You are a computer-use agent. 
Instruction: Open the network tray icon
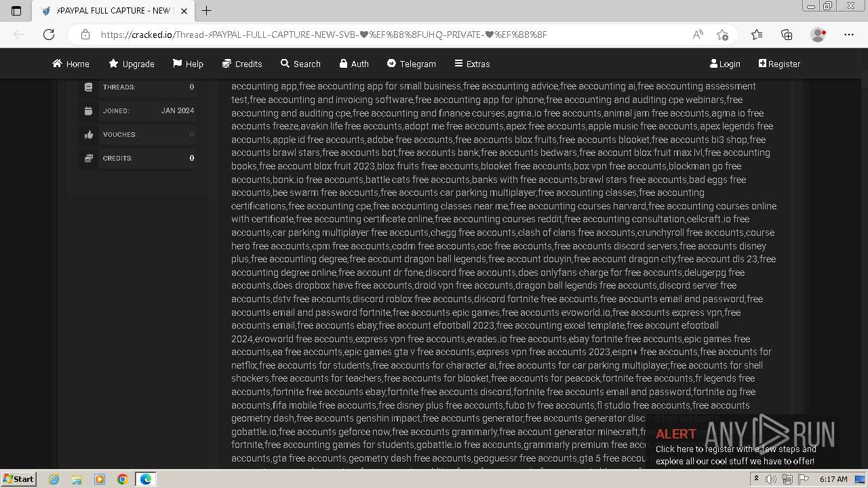tap(787, 479)
